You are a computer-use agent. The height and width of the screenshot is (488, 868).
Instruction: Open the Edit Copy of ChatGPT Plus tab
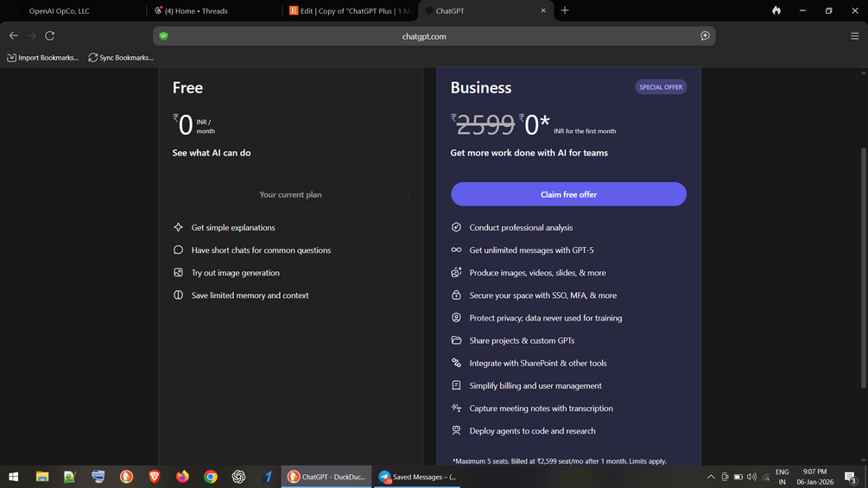pos(351,10)
